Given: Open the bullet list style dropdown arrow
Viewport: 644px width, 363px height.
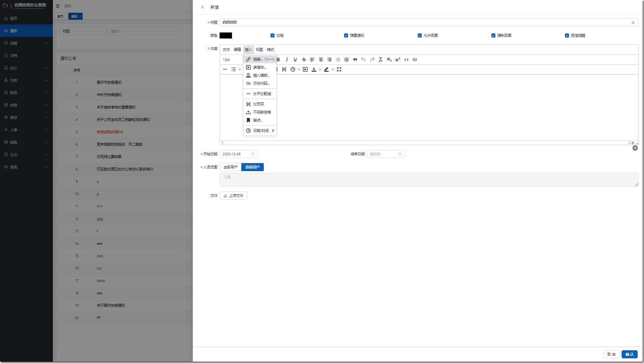Looking at the screenshot, I should tap(240, 69).
